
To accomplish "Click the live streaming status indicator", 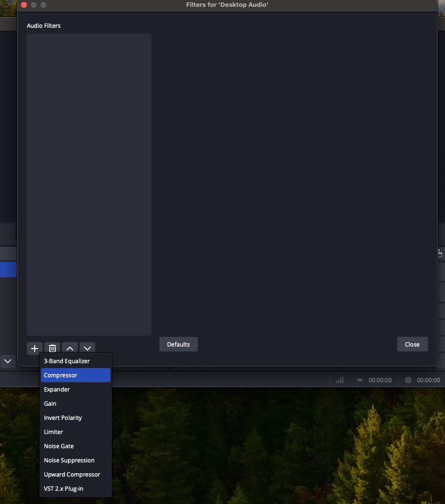I will coord(359,380).
